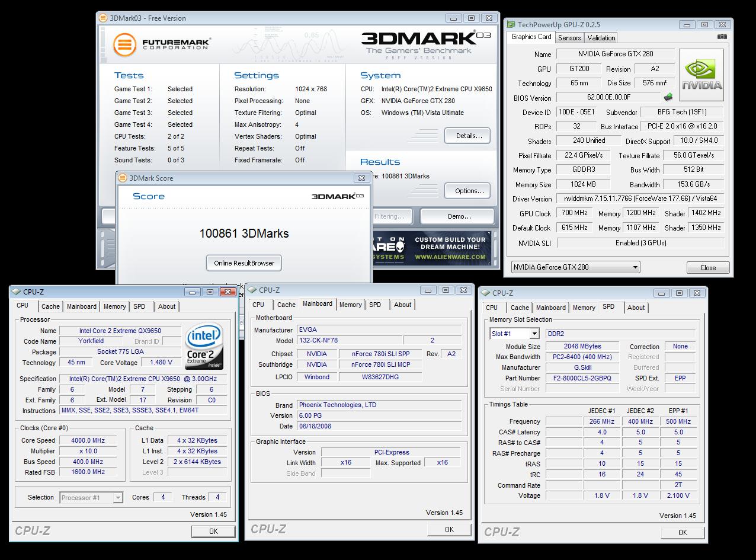Click the GPU-Z screenshot camera icon
This screenshot has height=560, width=756.
(722, 37)
